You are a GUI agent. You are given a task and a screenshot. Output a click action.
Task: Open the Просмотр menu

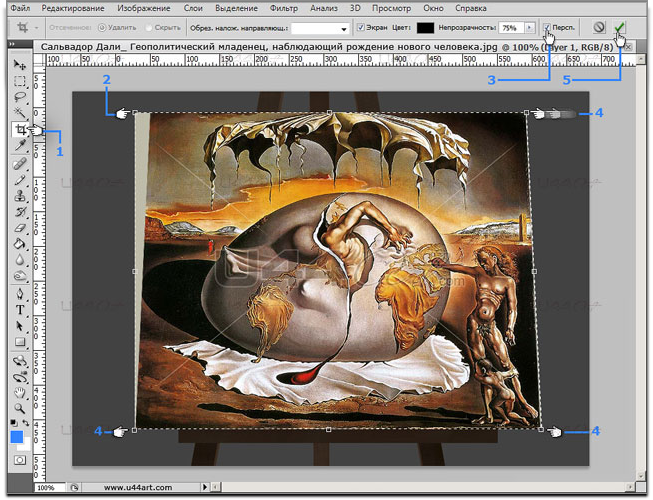(x=391, y=8)
